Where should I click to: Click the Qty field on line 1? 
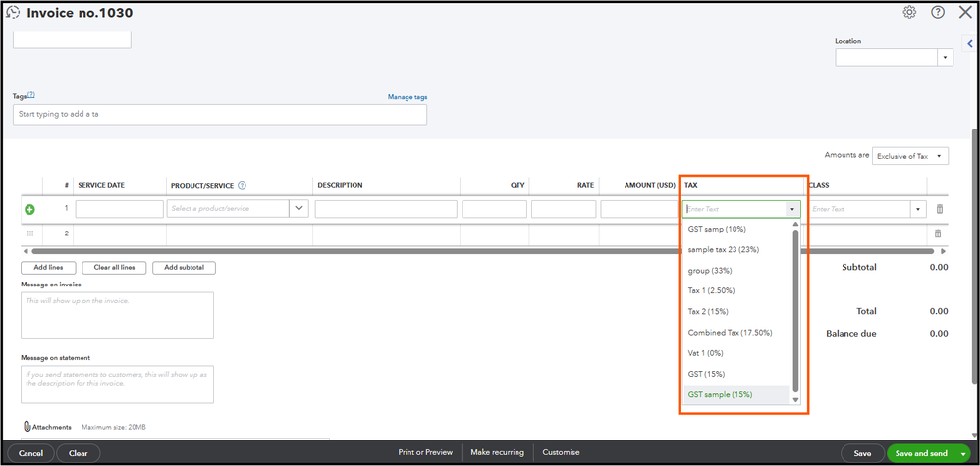pyautogui.click(x=494, y=209)
